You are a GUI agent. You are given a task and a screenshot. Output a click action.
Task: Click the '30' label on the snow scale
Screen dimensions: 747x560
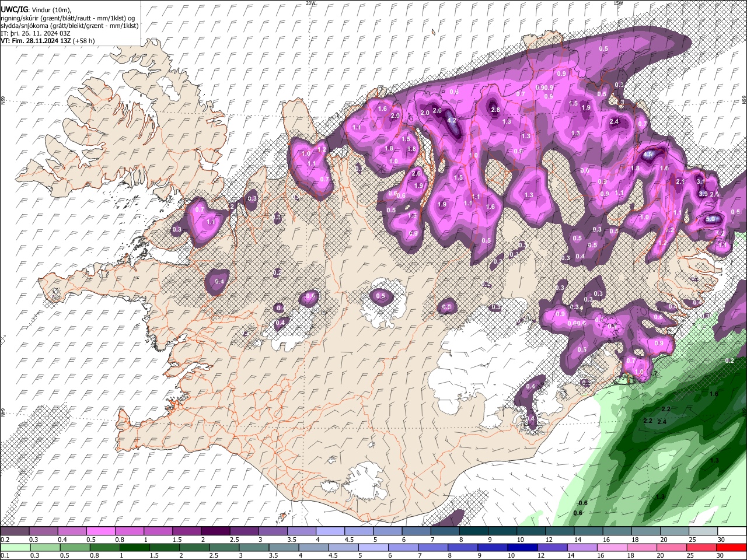pyautogui.click(x=721, y=540)
